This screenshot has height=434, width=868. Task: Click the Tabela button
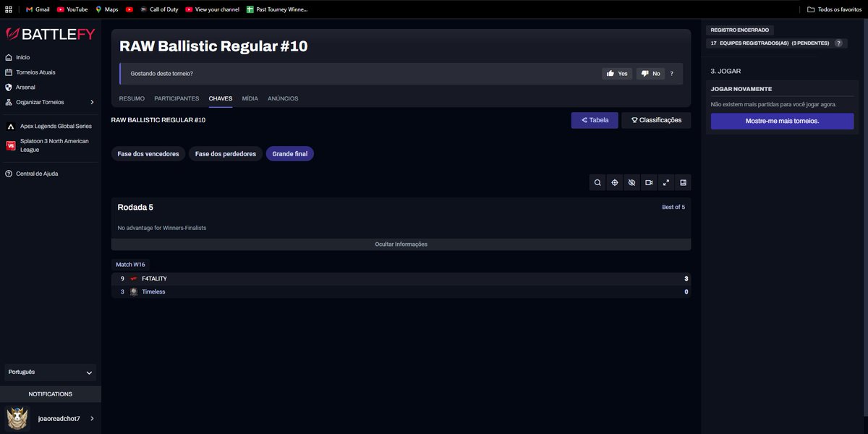595,120
